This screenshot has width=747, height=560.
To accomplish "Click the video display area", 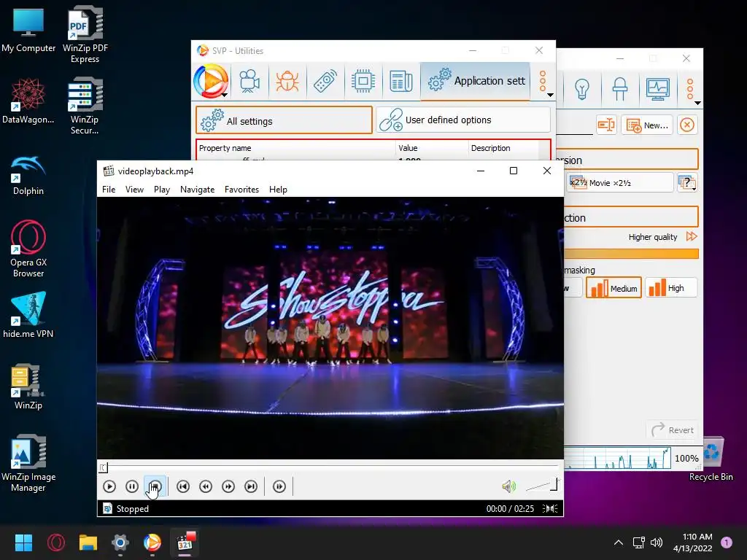I will click(330, 328).
